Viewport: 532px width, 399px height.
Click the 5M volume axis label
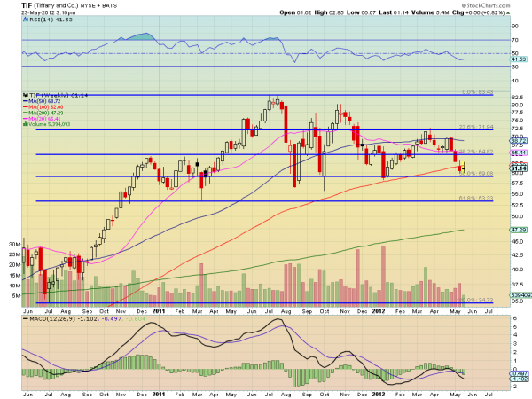click(x=16, y=296)
